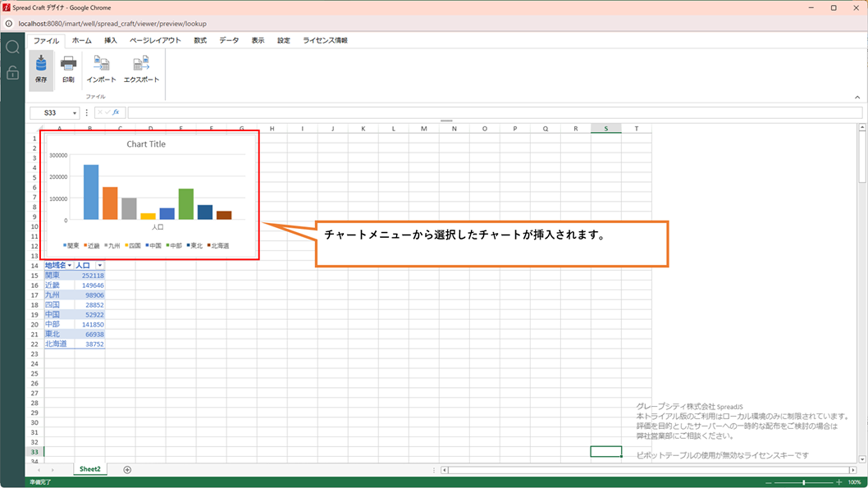The width and height of the screenshot is (868, 488).
Task: Select the Sheet2 sheet tab
Action: click(x=90, y=469)
